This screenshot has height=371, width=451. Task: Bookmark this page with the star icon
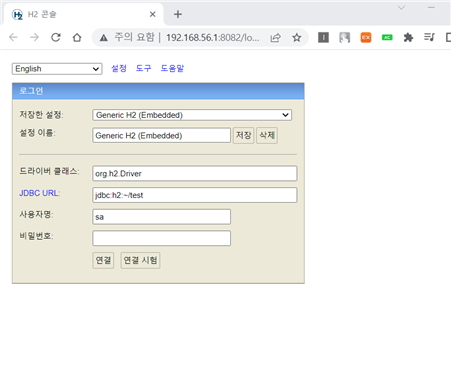[297, 38]
